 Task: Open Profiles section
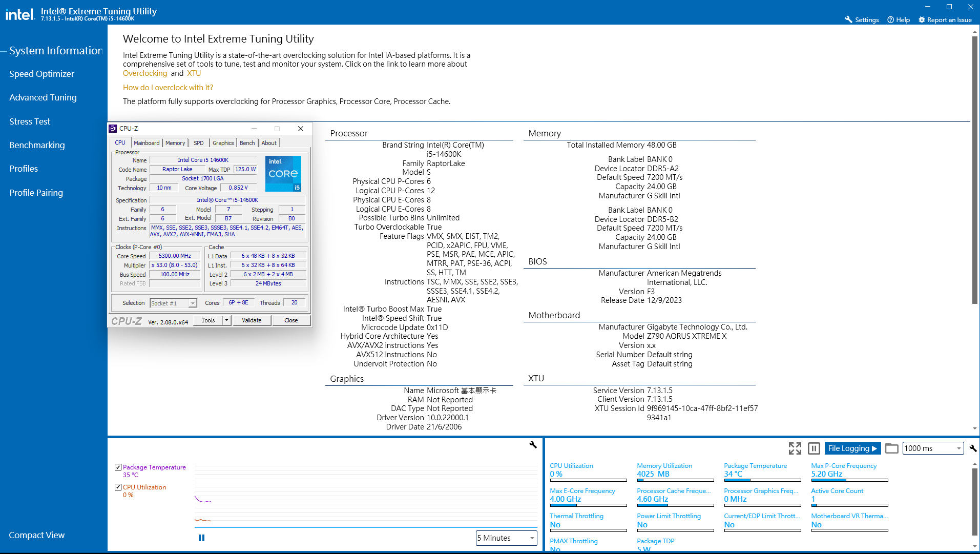24,169
